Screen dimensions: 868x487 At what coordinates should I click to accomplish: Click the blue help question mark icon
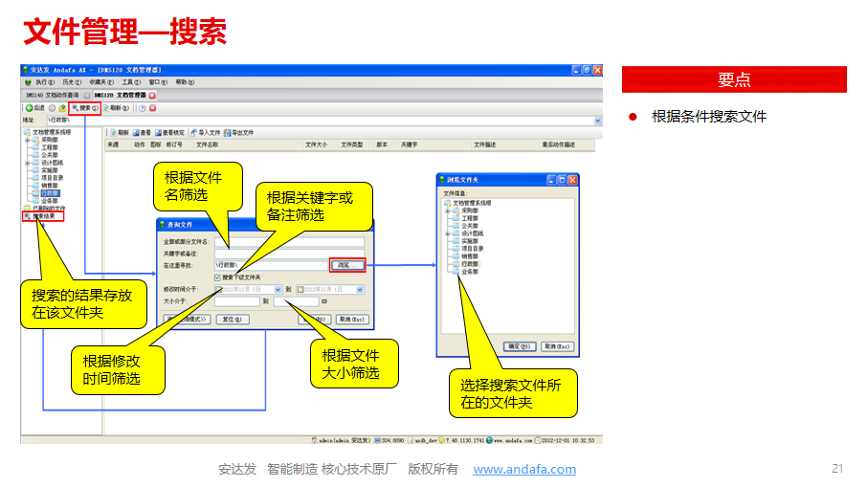pos(142,108)
